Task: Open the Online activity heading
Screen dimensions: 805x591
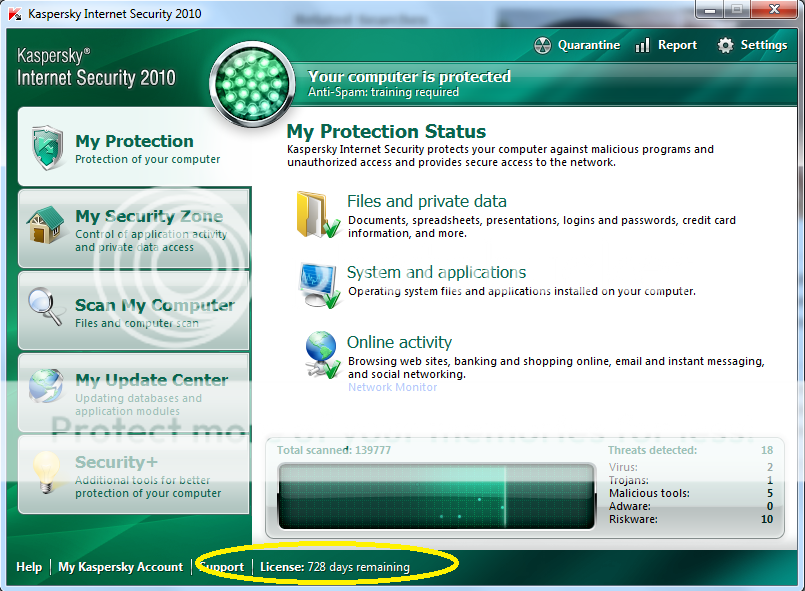Action: click(399, 342)
